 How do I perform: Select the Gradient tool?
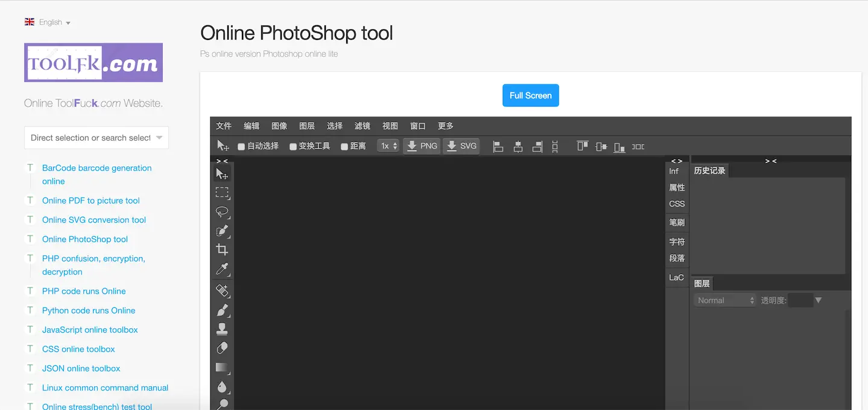(x=223, y=367)
